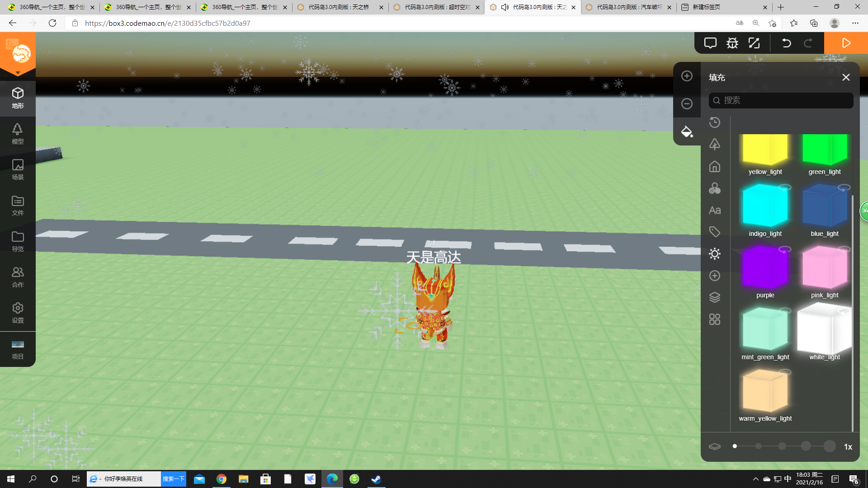Switch to the 汽车破坏 browser tab
Screen dimensions: 868x488
click(x=629, y=7)
